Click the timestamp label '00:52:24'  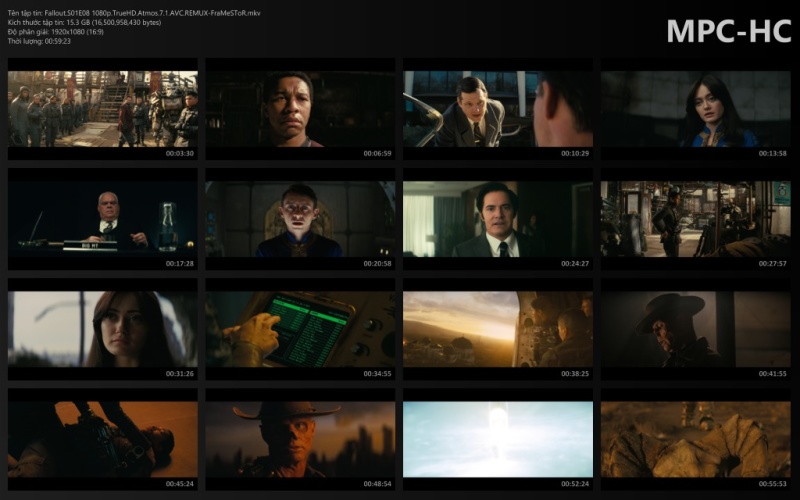pos(575,484)
